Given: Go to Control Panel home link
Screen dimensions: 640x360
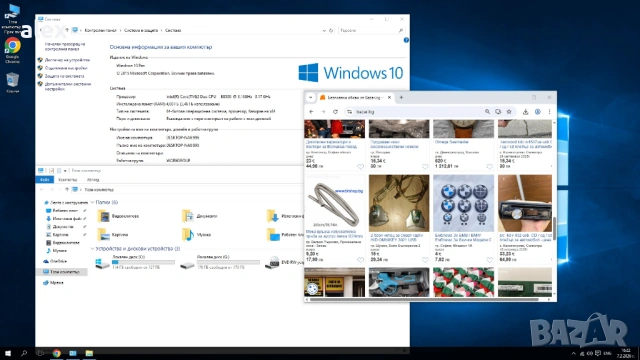Looking at the screenshot, I should click(65, 47).
